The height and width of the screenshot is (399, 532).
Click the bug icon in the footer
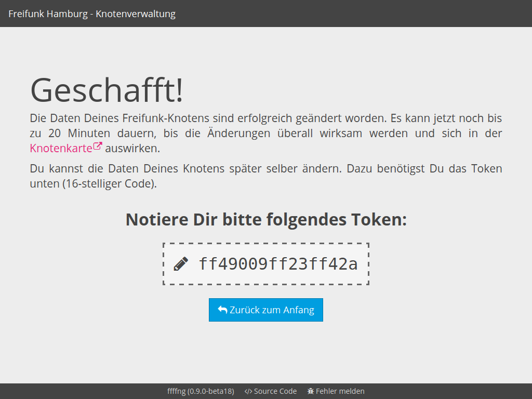coord(311,391)
